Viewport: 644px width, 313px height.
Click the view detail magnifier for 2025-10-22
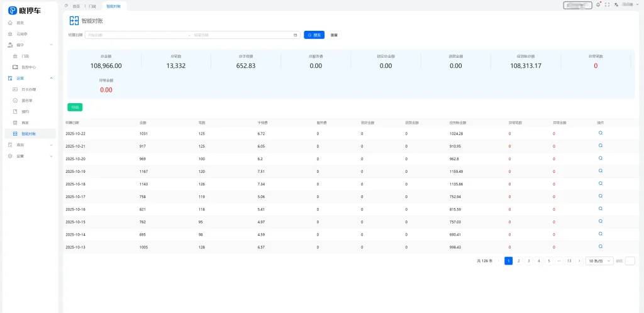(601, 133)
